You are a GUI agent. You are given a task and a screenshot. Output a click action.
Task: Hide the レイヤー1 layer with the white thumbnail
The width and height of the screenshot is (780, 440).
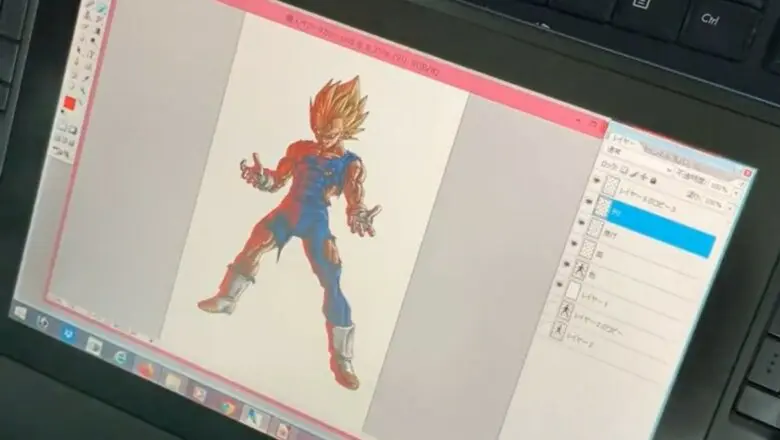[x=559, y=284]
